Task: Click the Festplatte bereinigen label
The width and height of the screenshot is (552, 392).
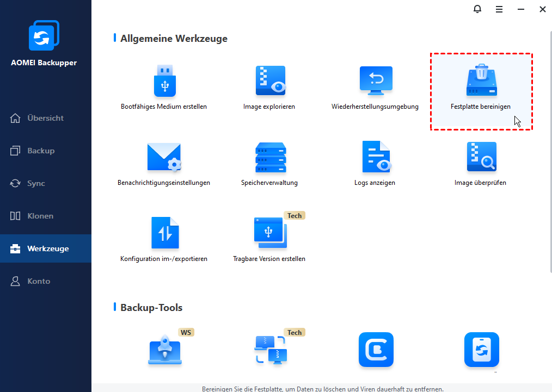Action: pos(481,107)
